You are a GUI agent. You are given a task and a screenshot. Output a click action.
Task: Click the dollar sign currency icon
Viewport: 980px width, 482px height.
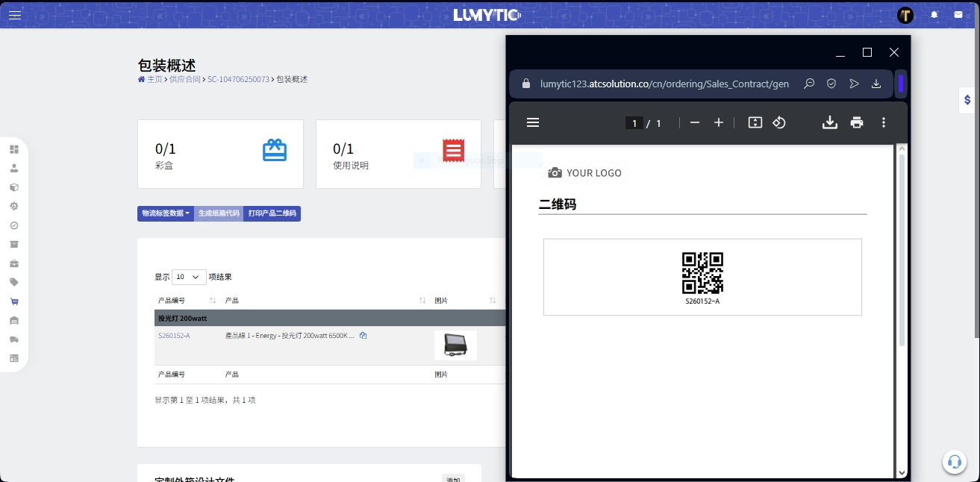point(967,100)
